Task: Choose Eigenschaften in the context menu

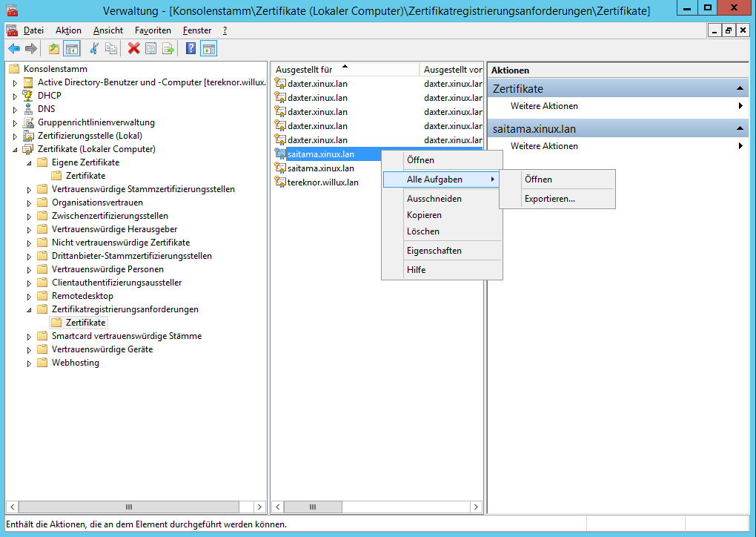Action: tap(434, 251)
